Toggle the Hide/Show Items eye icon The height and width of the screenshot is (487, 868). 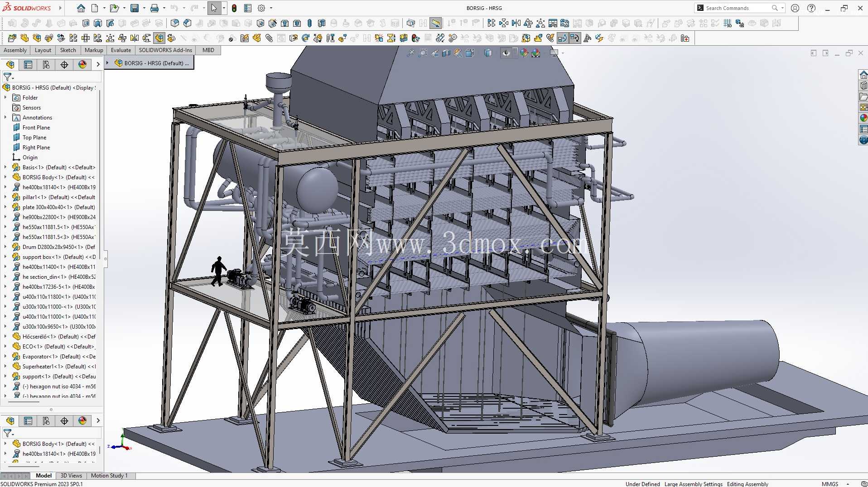coord(506,53)
